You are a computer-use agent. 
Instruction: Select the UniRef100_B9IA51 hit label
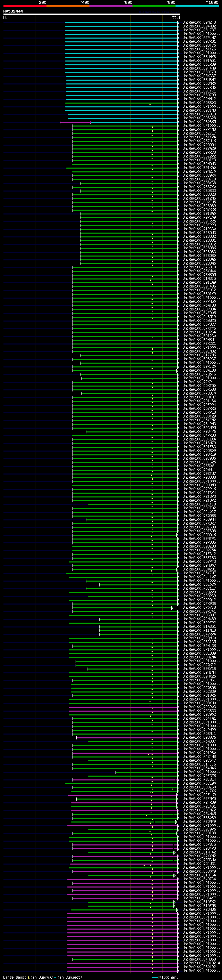tap(199, 60)
